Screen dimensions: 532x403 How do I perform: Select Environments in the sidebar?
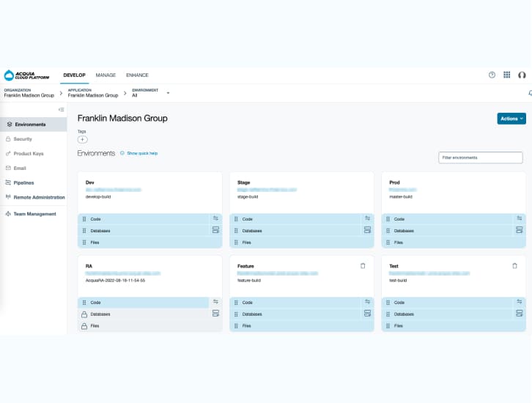point(33,125)
